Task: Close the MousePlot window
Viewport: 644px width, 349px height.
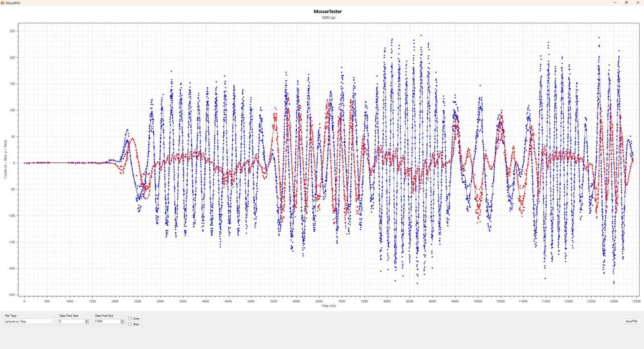Action: point(638,3)
